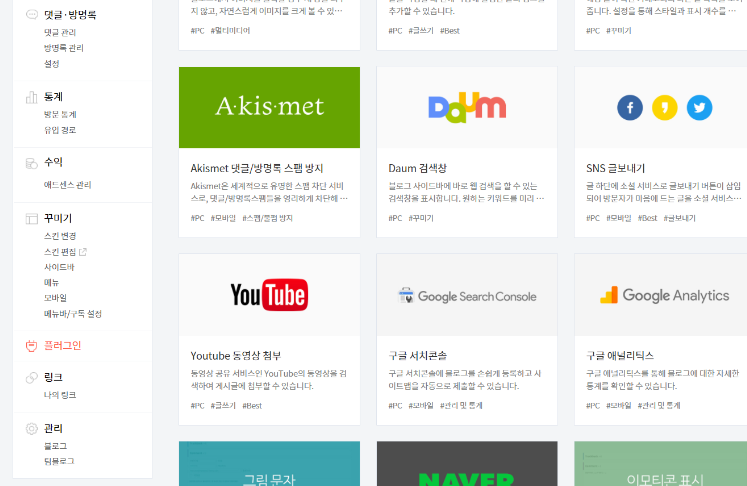The width and height of the screenshot is (747, 486).
Task: Open 메뉴 under 꾸미기
Action: coord(51,283)
